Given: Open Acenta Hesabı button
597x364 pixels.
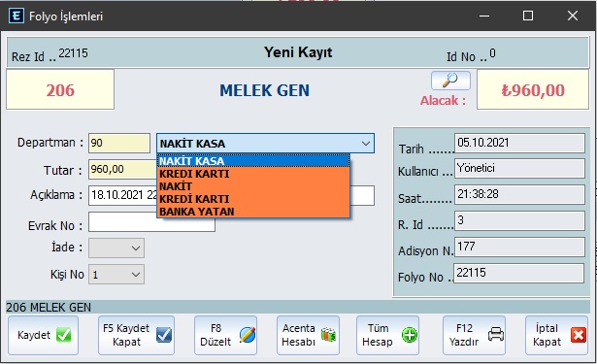Looking at the screenshot, I should tap(308, 335).
